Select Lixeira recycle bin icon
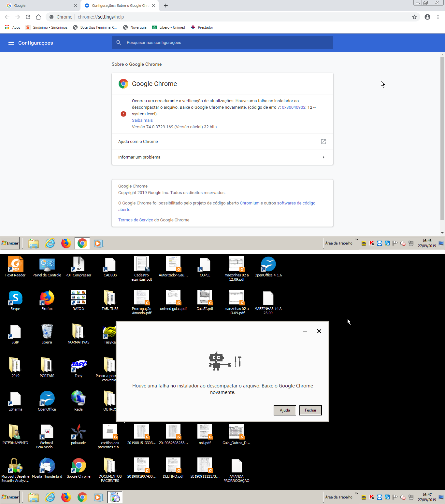 coord(47,334)
